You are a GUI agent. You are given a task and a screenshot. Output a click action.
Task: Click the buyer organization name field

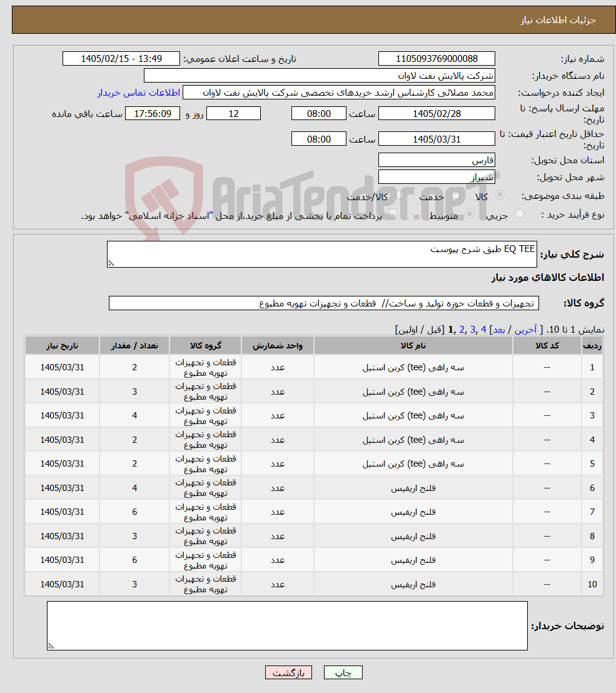coord(319,76)
